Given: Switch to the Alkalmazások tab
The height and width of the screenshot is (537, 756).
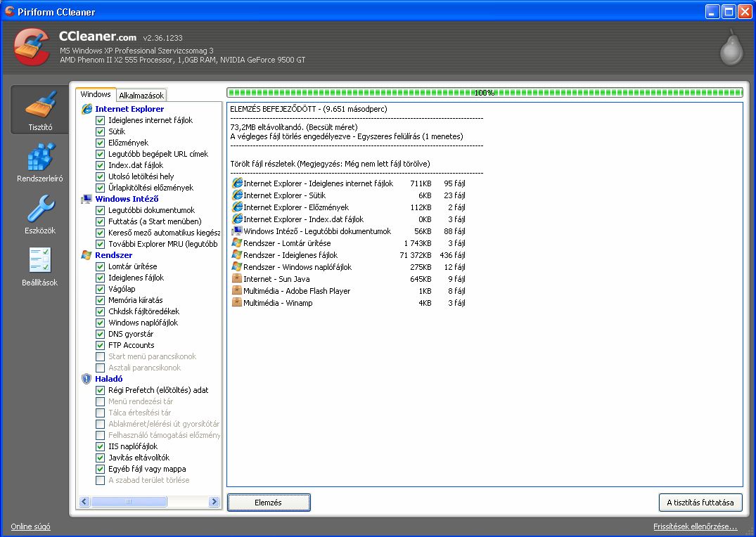Looking at the screenshot, I should 141,93.
